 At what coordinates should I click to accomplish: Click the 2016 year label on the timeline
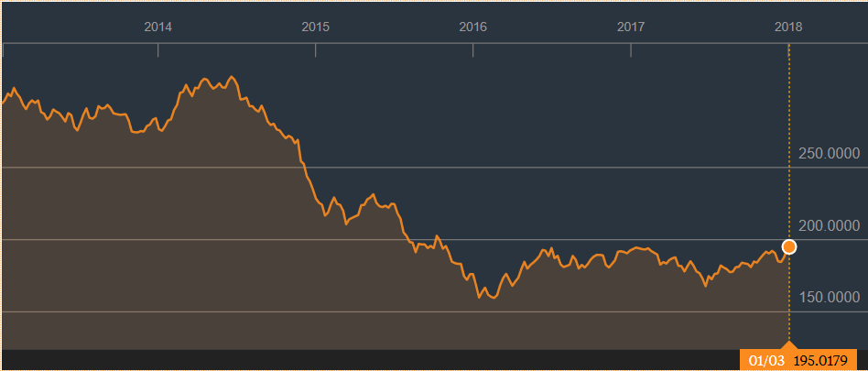472,27
